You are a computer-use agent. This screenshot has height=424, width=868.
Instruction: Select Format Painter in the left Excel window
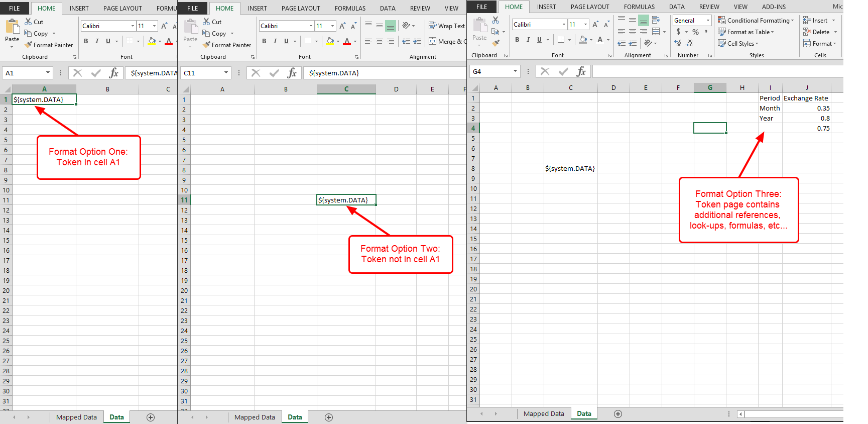point(49,45)
